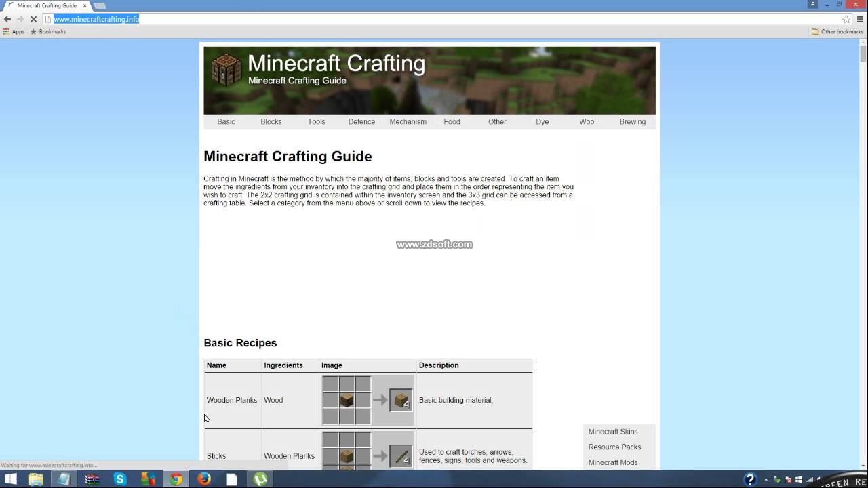Click the crafting table logo icon
Screen dimensions: 868x488
[226, 70]
